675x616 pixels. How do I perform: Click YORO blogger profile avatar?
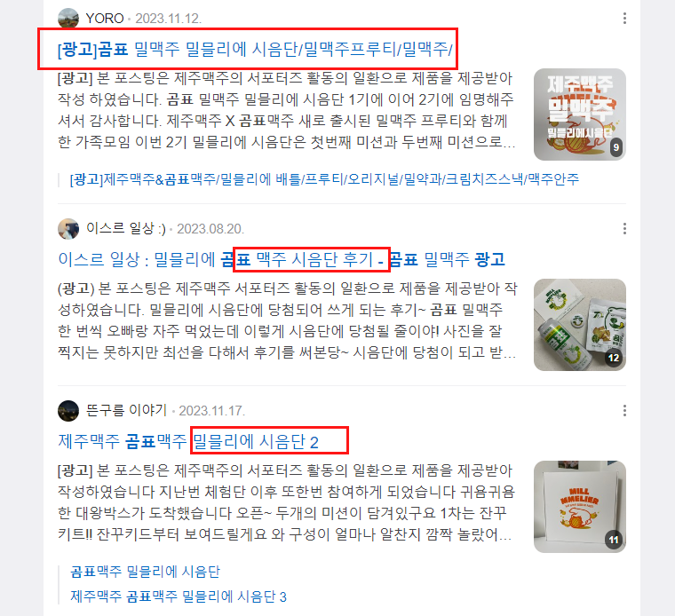click(68, 18)
